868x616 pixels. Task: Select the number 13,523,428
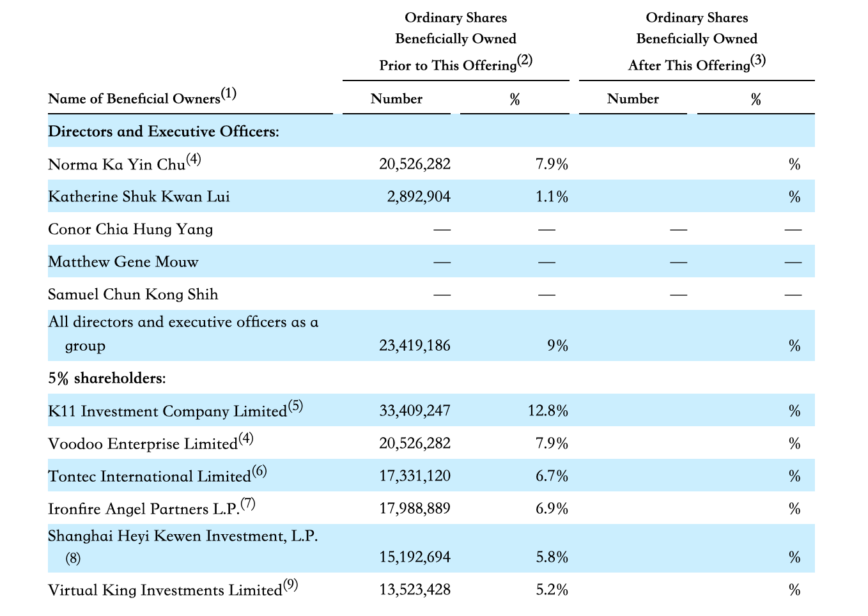pyautogui.click(x=415, y=589)
